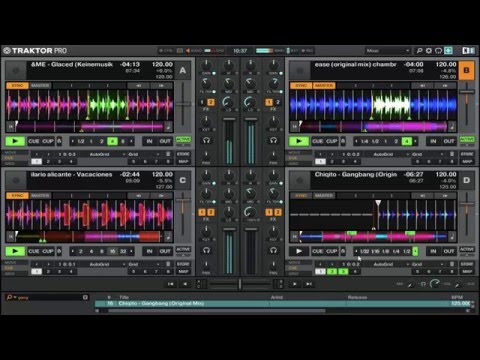Toggle SYNC on deck B
480x360 pixels.
click(301, 86)
